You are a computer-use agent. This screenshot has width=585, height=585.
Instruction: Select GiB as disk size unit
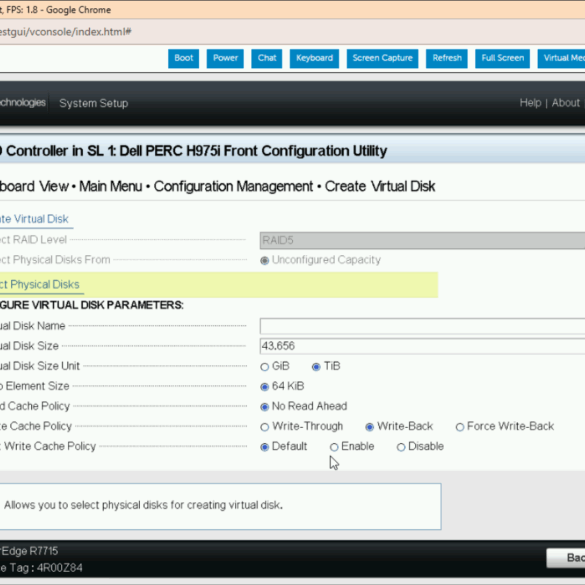pos(265,367)
